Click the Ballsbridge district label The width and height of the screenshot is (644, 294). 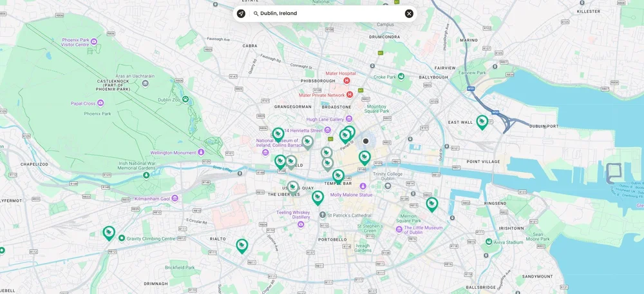pos(481,288)
